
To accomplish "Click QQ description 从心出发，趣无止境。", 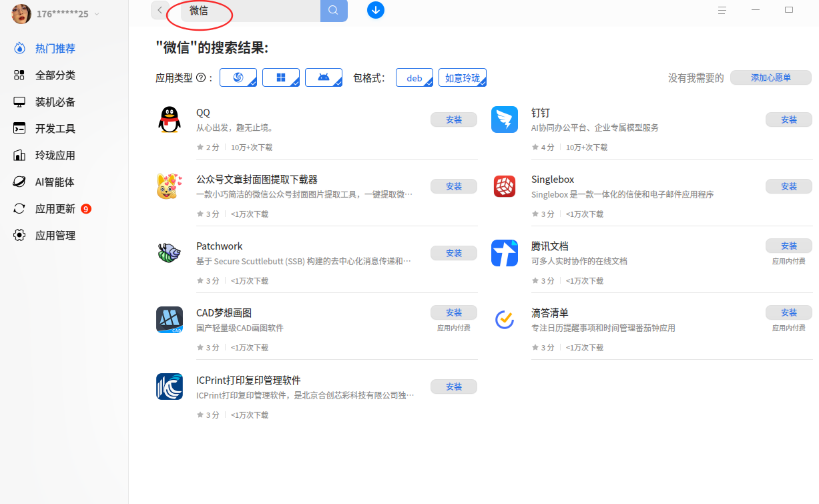I will (x=234, y=128).
